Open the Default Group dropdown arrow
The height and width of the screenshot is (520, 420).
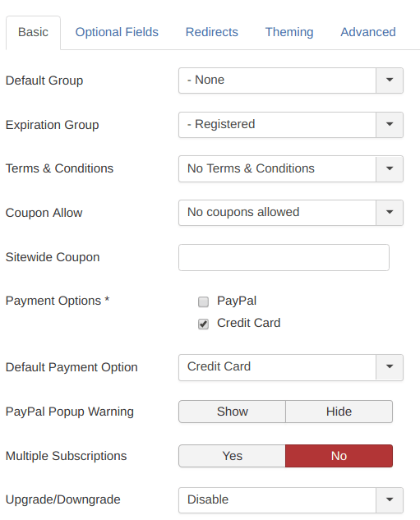click(x=390, y=81)
